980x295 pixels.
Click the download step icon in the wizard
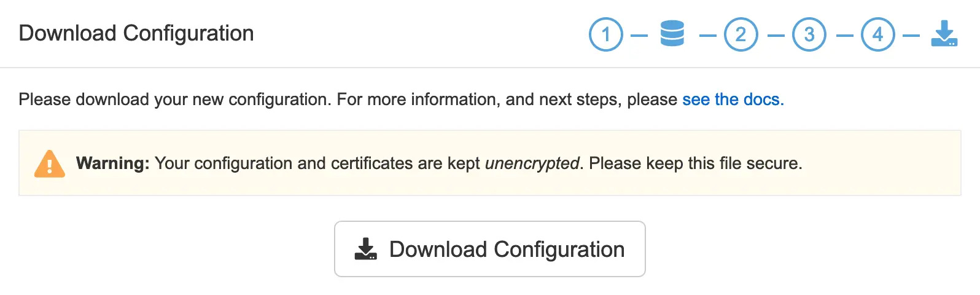point(944,33)
